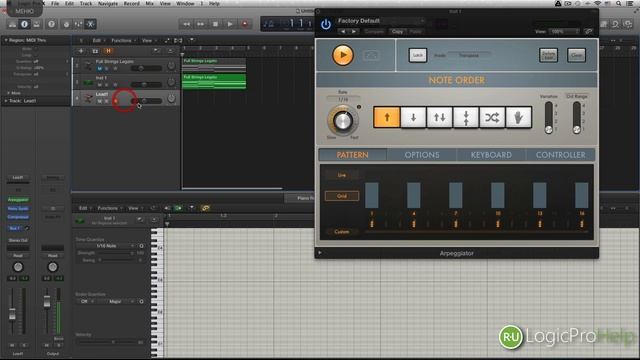Click the Arpeggiator MIDI FX slot
640x360 pixels.
(x=18, y=200)
